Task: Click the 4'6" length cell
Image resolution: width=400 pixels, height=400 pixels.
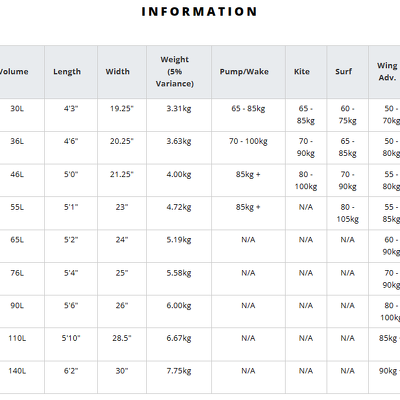Action: point(71,141)
